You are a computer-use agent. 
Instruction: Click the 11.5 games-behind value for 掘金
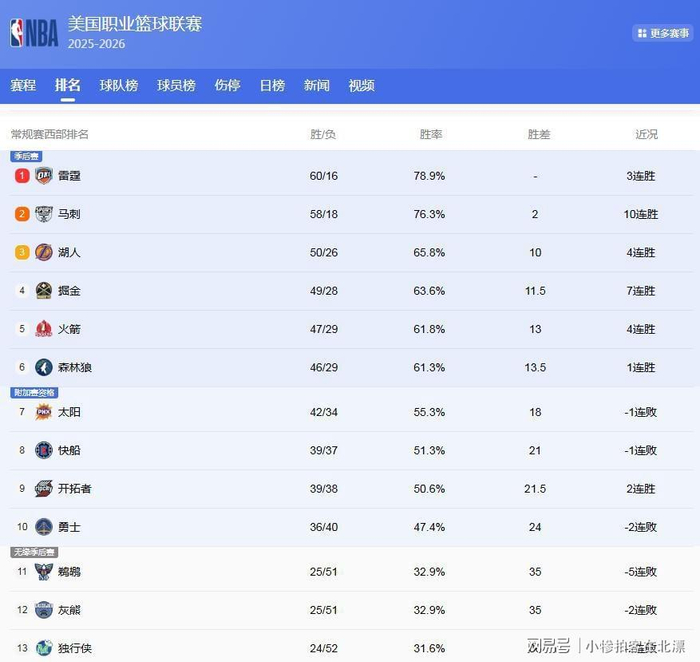tap(535, 291)
